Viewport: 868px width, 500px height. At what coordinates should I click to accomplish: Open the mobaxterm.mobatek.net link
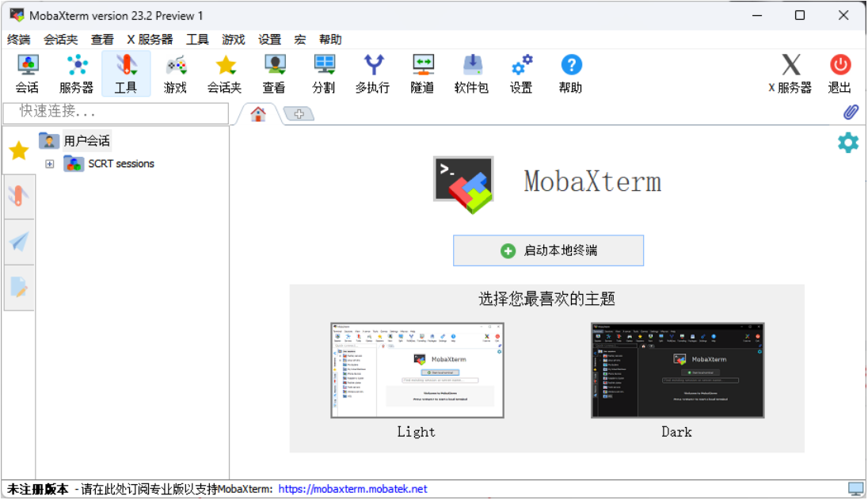tap(352, 489)
